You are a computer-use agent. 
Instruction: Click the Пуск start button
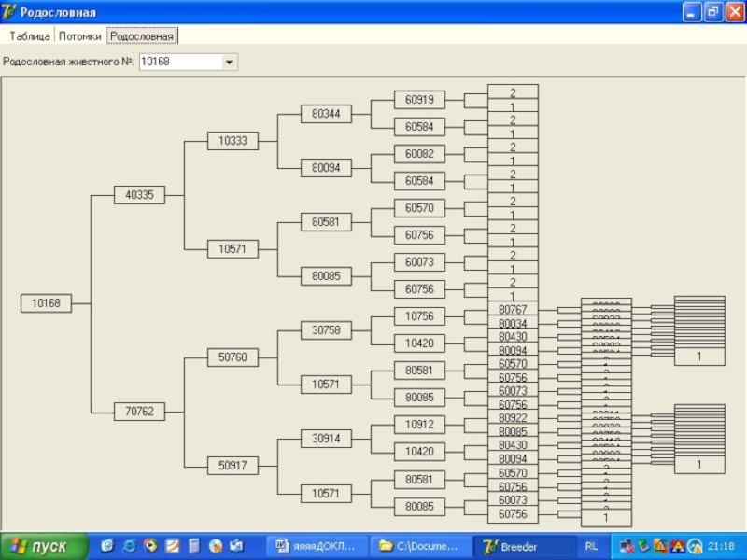click(43, 546)
